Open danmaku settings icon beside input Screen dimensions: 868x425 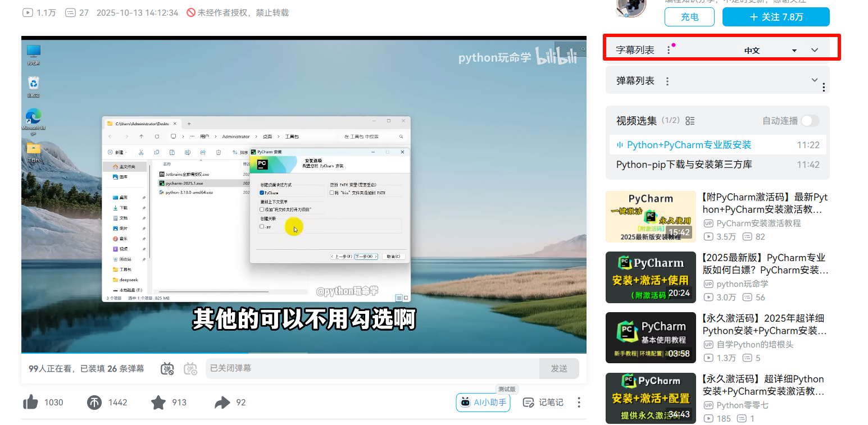(x=191, y=369)
